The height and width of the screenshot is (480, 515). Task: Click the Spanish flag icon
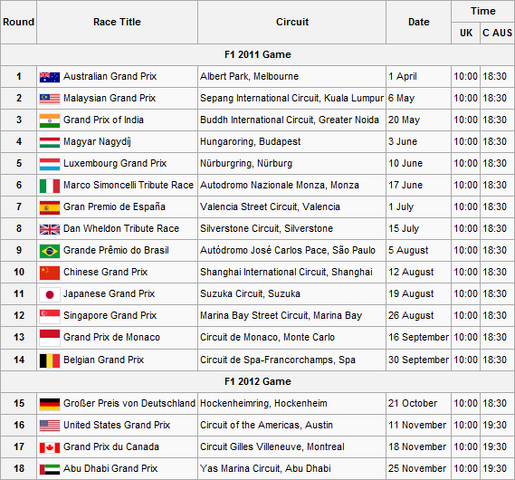[50, 207]
